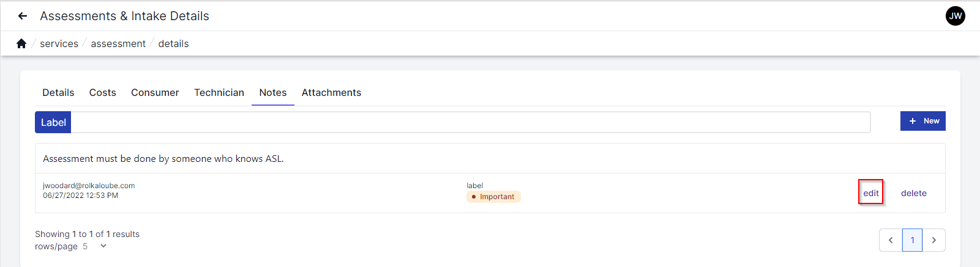Select the Notes tab

click(273, 93)
